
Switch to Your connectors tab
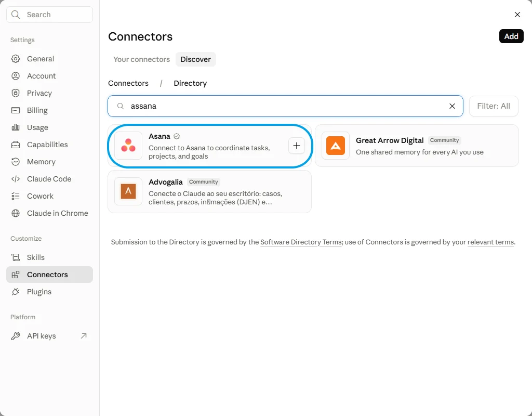point(141,59)
